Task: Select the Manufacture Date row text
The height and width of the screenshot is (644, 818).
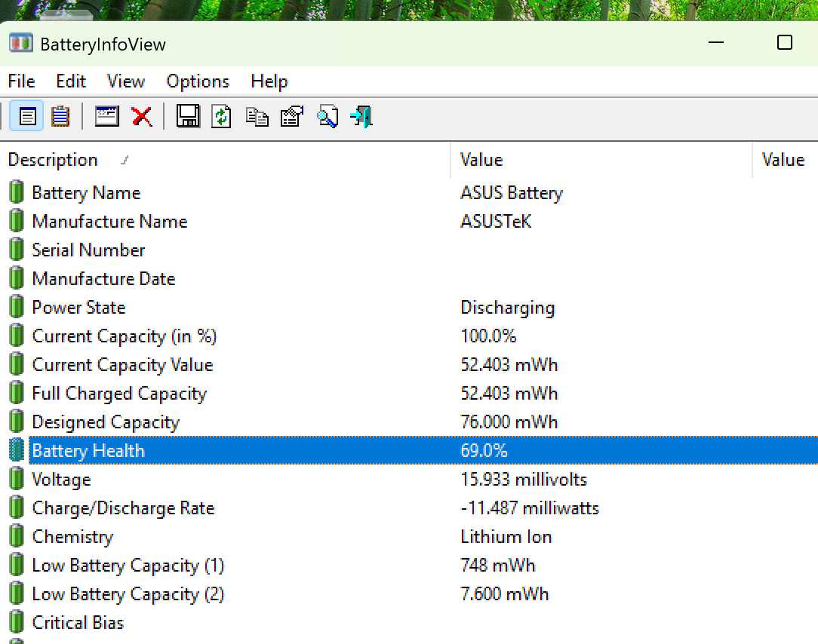Action: pyautogui.click(x=103, y=278)
